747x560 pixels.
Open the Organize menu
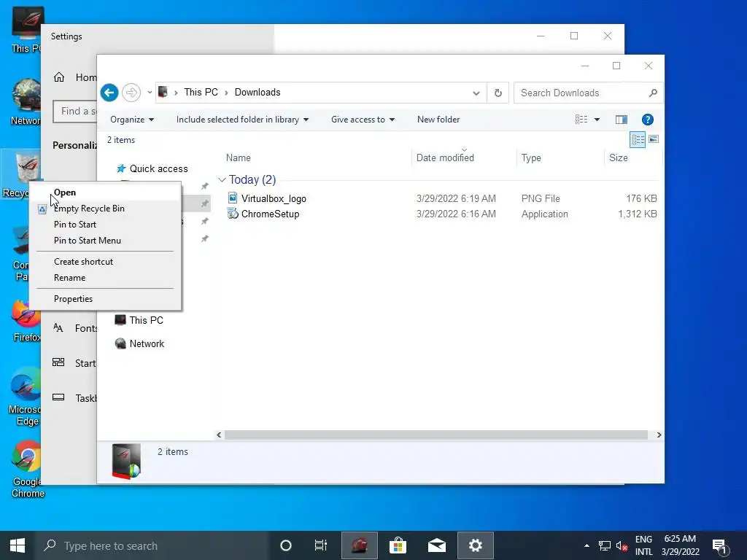(132, 120)
